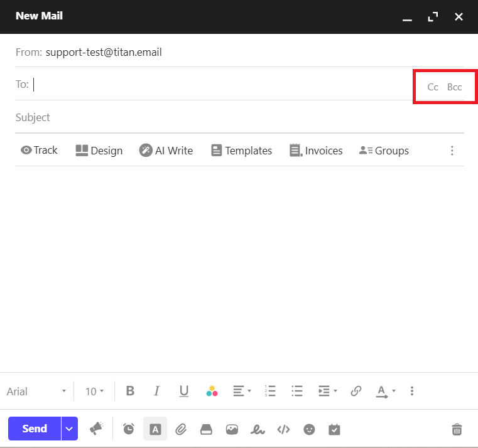This screenshot has height=448, width=478.
Task: Add Bcc recipients
Action: point(454,87)
